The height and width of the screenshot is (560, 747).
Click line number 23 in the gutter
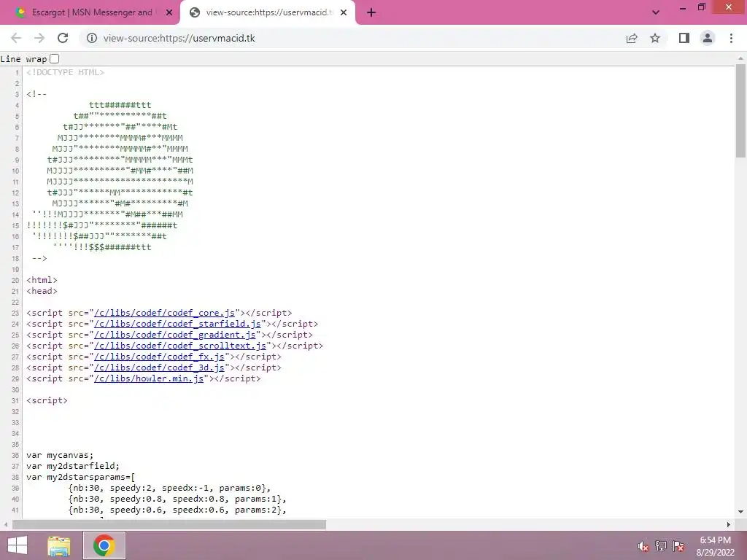pyautogui.click(x=15, y=314)
